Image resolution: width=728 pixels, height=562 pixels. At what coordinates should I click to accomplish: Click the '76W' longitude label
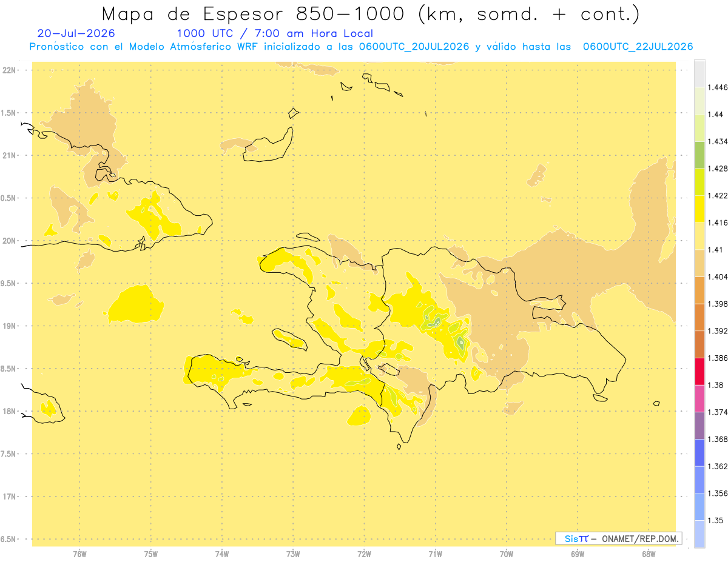pos(79,554)
